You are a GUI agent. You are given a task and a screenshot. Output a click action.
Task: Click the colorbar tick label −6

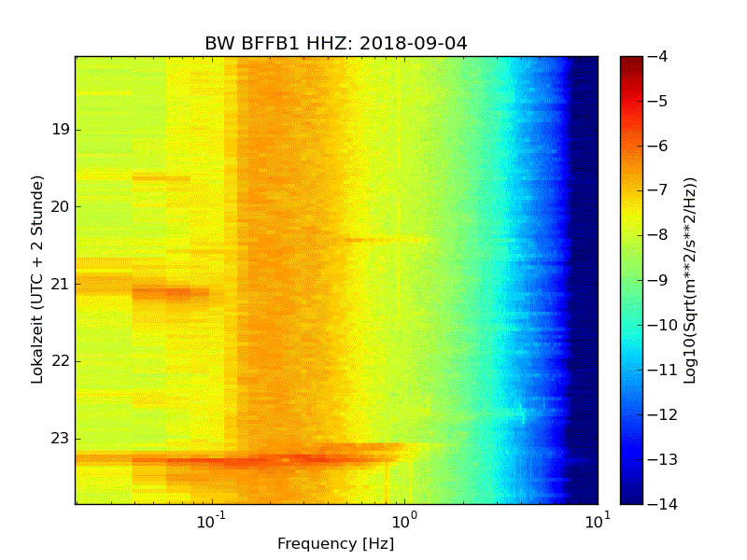[x=657, y=146]
